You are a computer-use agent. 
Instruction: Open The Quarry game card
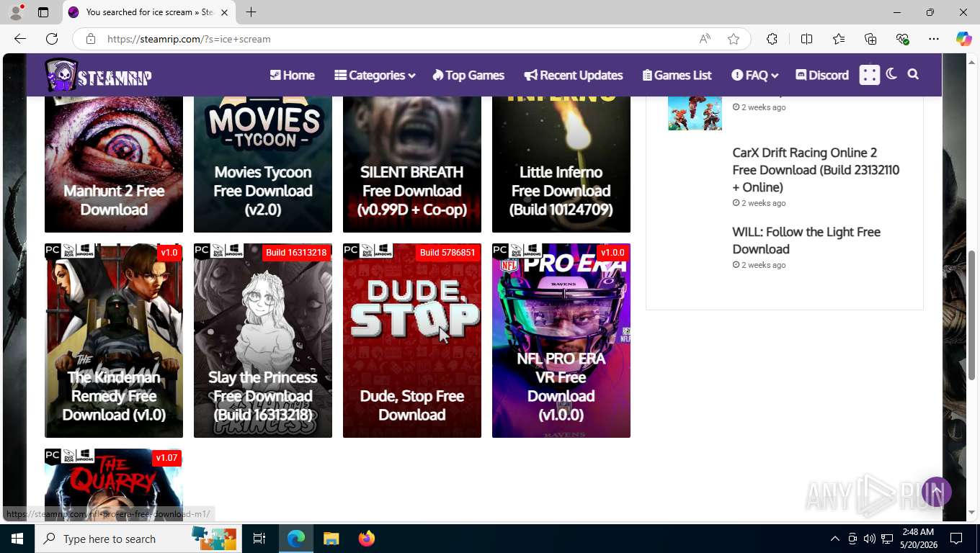coord(114,484)
